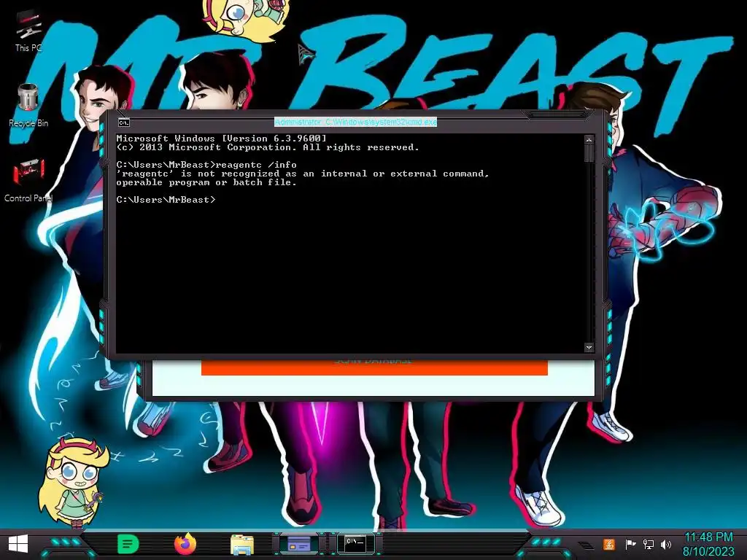Open the Recycle Bin desktop icon
747x560 pixels.
click(28, 106)
